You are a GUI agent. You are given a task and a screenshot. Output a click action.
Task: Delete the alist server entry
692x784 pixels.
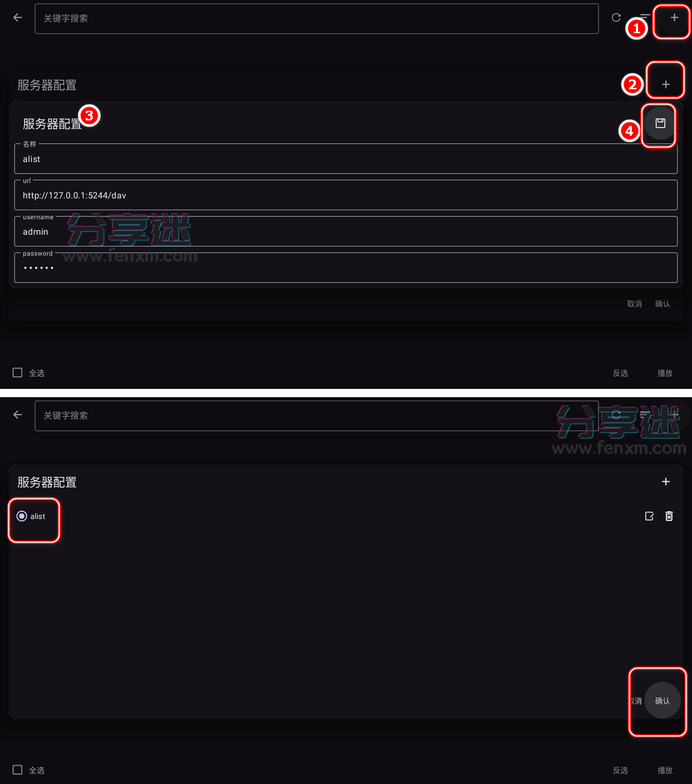pyautogui.click(x=669, y=516)
